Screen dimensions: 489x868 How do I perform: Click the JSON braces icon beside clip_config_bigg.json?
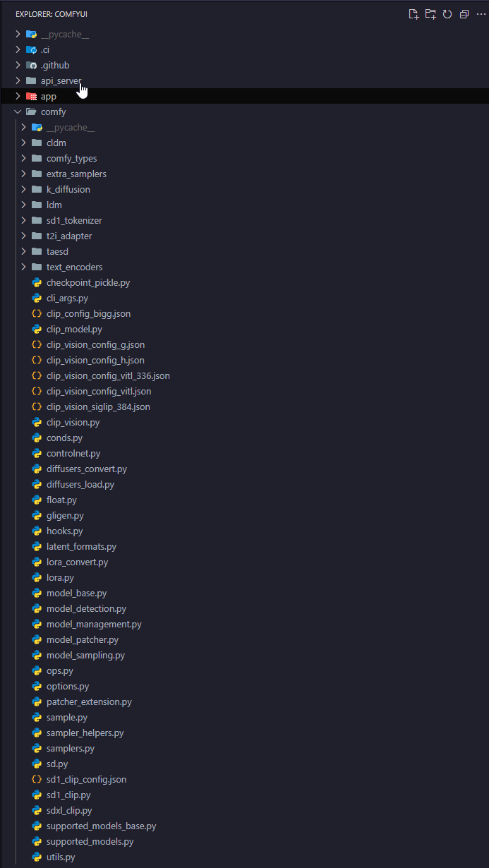(x=37, y=313)
